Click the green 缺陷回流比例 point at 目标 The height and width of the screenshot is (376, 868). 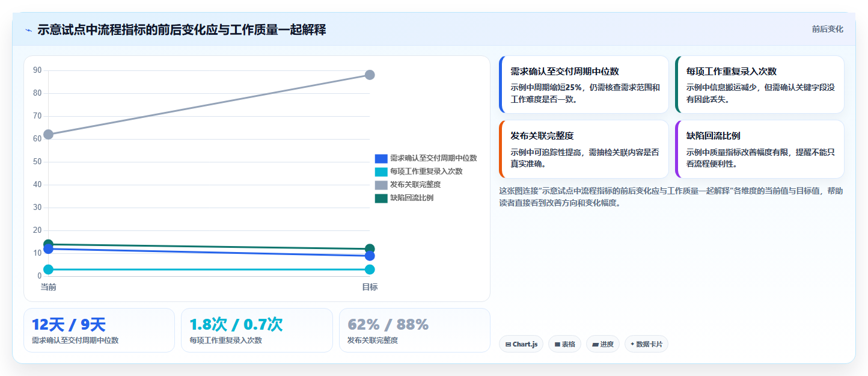click(x=370, y=249)
